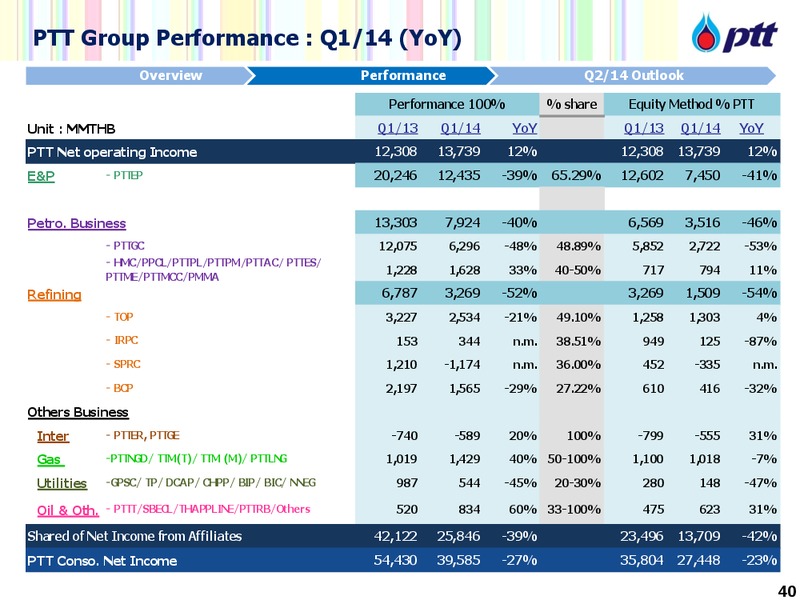This screenshot has width=800, height=600.
Task: Click the -740 value in Inter row
Action: pyautogui.click(x=404, y=436)
